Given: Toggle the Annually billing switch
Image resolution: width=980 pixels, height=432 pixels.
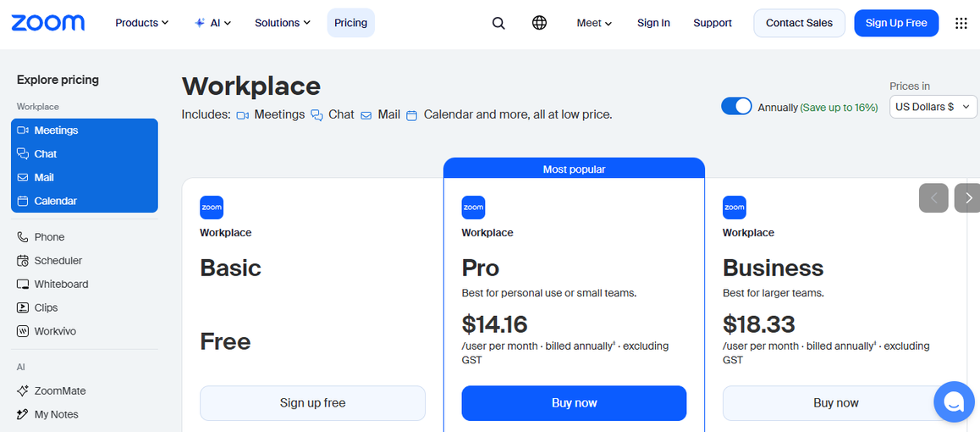Looking at the screenshot, I should click(736, 106).
